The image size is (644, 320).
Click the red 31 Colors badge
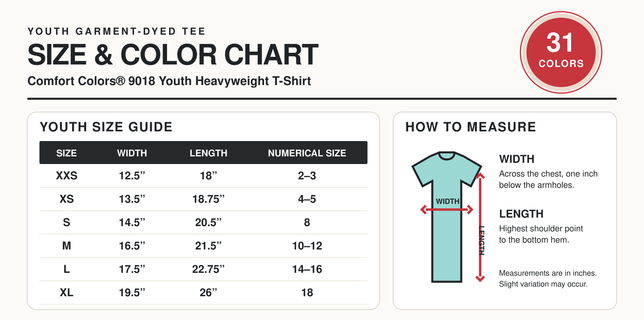561,52
